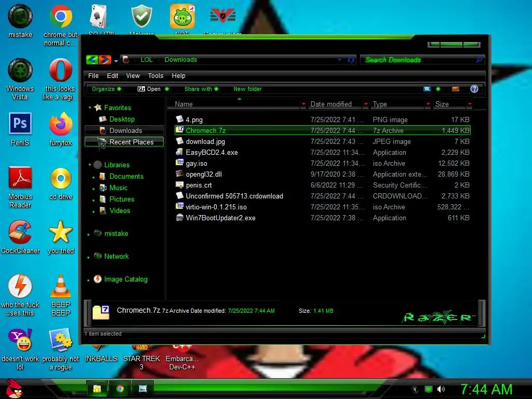The height and width of the screenshot is (399, 532).
Task: Select the gay.iso file icon
Action: 179,163
